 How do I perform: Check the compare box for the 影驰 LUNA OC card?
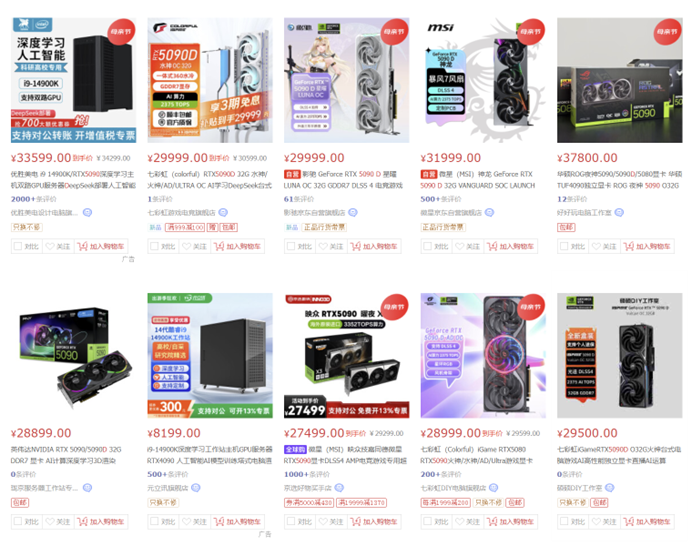291,246
